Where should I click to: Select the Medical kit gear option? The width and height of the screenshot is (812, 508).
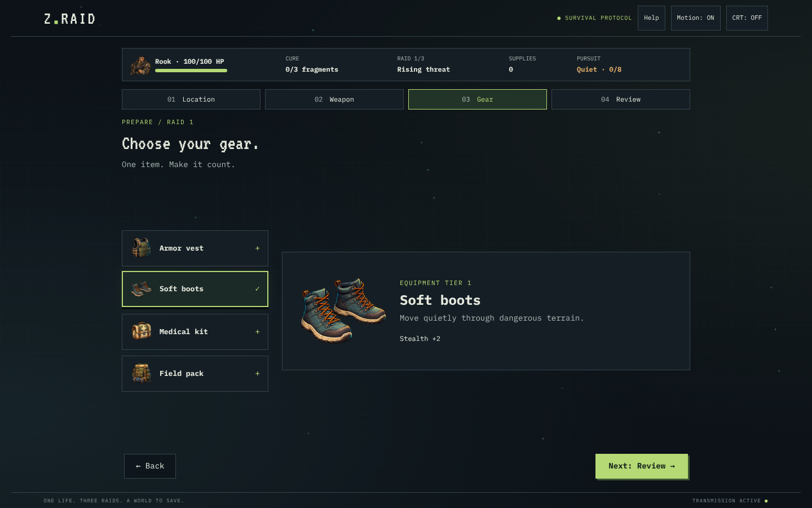pyautogui.click(x=195, y=332)
